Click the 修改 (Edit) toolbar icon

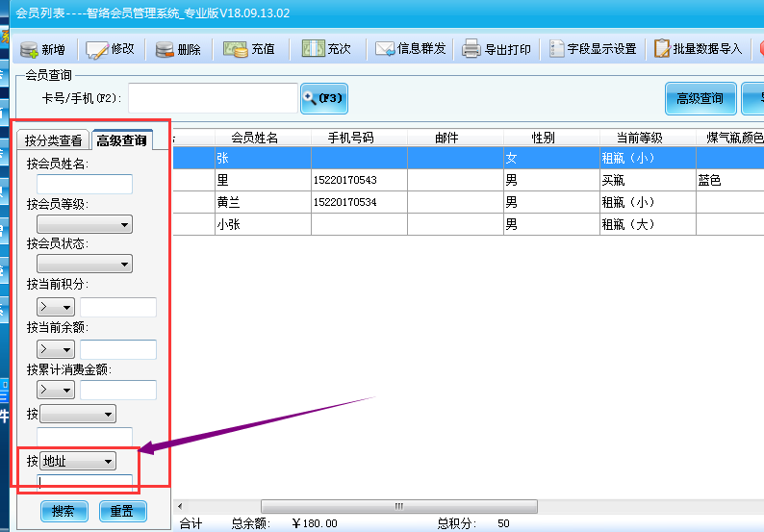pyautogui.click(x=96, y=49)
